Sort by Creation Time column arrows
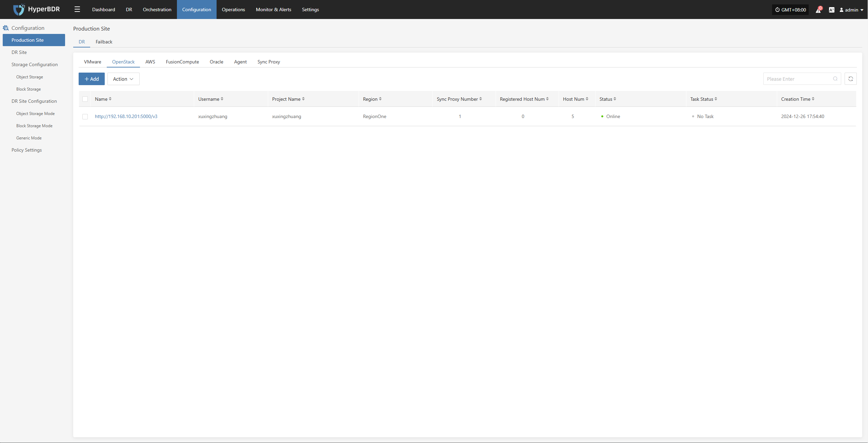This screenshot has width=868, height=443. (x=813, y=99)
